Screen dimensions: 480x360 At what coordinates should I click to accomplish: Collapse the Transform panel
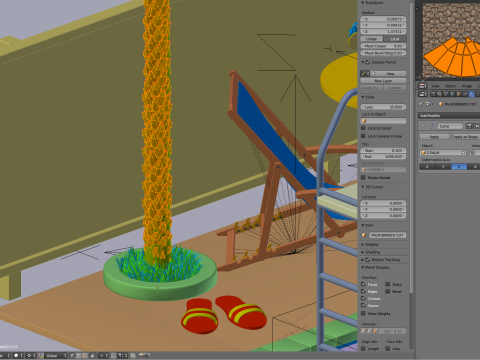tap(363, 3)
